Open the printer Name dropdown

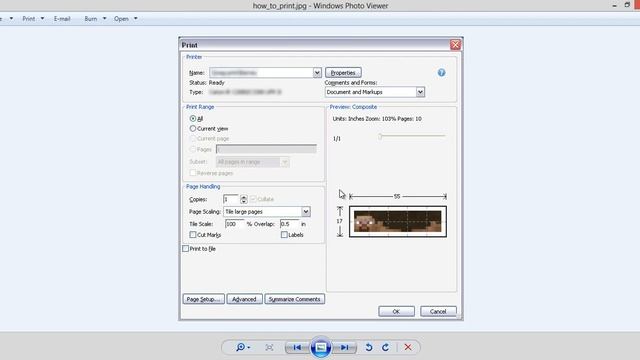coord(317,73)
